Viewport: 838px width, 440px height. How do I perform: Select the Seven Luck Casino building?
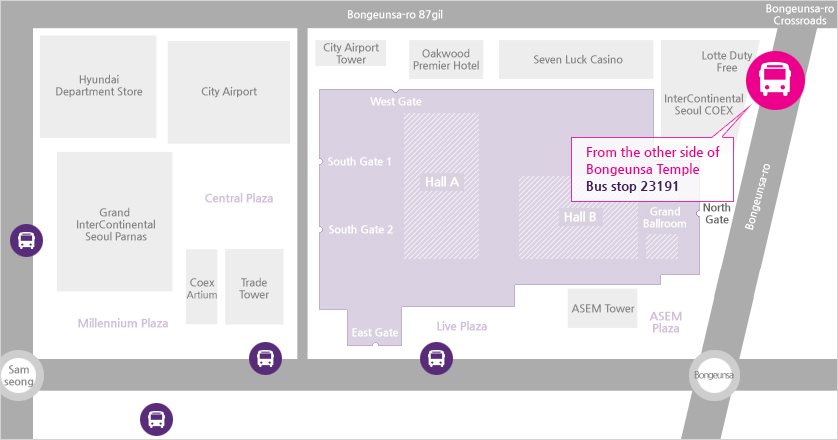[x=576, y=59]
